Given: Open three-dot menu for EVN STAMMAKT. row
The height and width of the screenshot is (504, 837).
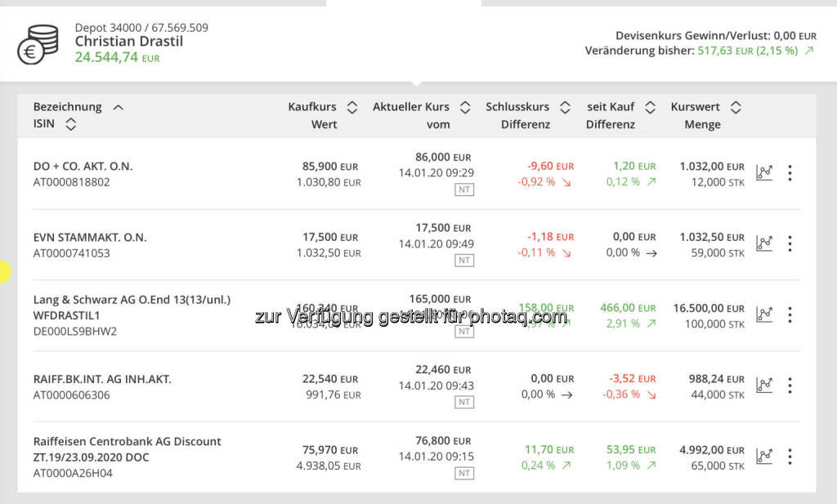Looking at the screenshot, I should tap(790, 243).
